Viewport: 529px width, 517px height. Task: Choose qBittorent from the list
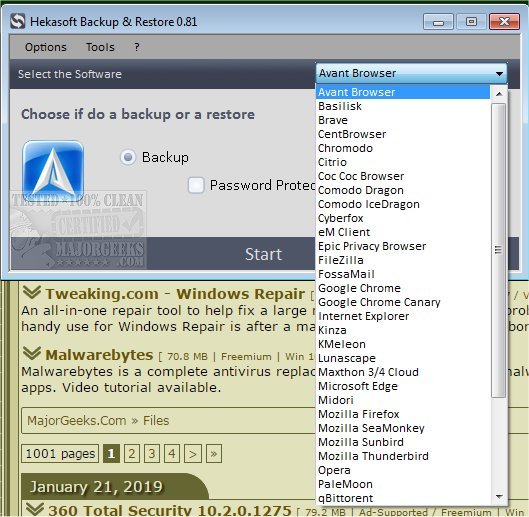(403, 498)
